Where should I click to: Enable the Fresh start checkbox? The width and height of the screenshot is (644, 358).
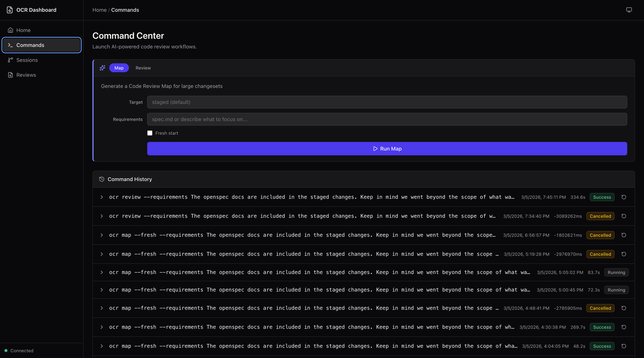[150, 133]
